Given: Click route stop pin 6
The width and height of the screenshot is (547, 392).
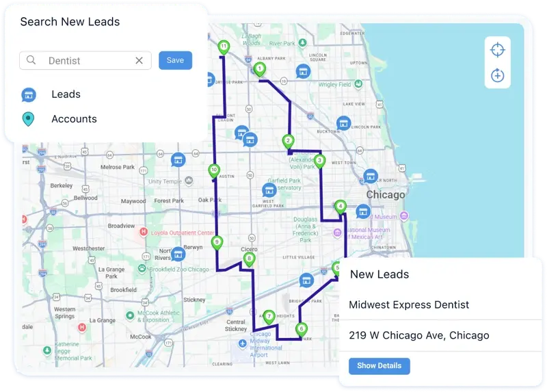Looking at the screenshot, I should point(302,330).
